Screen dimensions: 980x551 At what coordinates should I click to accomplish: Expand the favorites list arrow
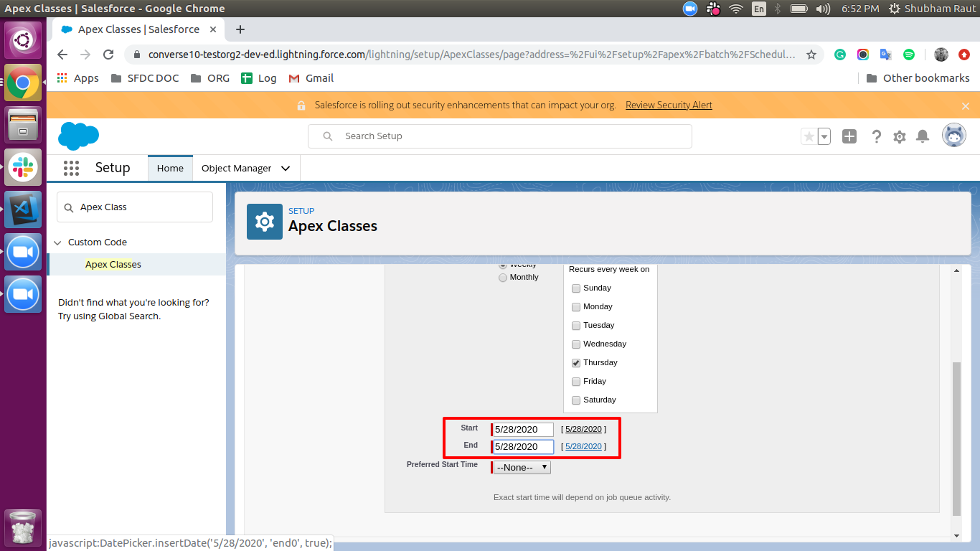coord(824,136)
